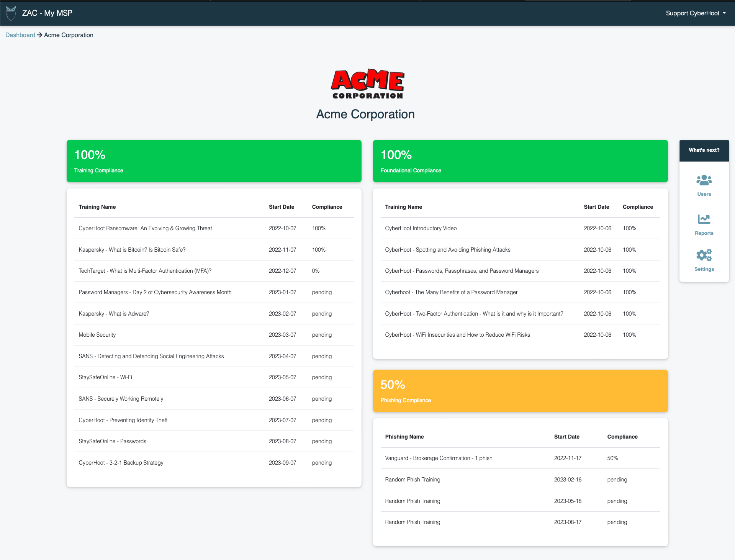Click Training Name header in foundational table

404,207
